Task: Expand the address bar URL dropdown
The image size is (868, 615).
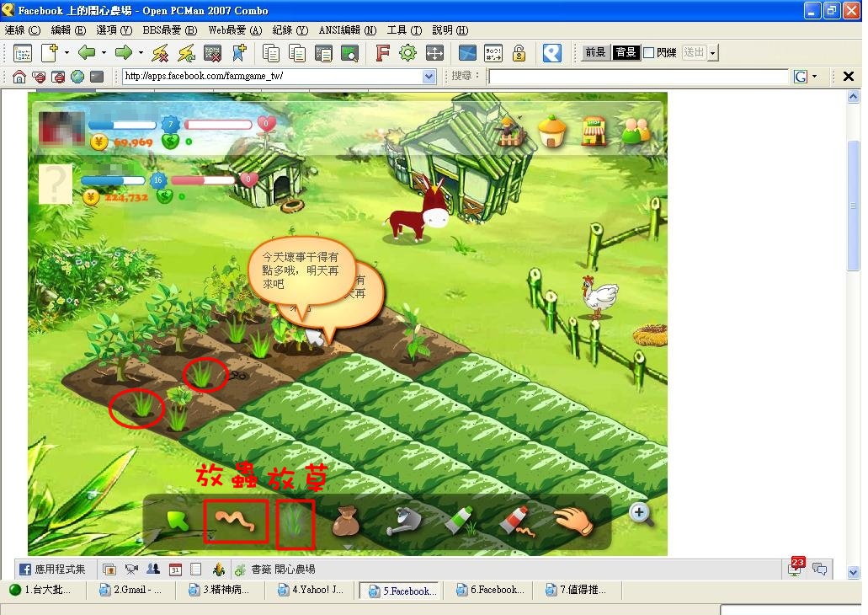Action: [x=429, y=77]
